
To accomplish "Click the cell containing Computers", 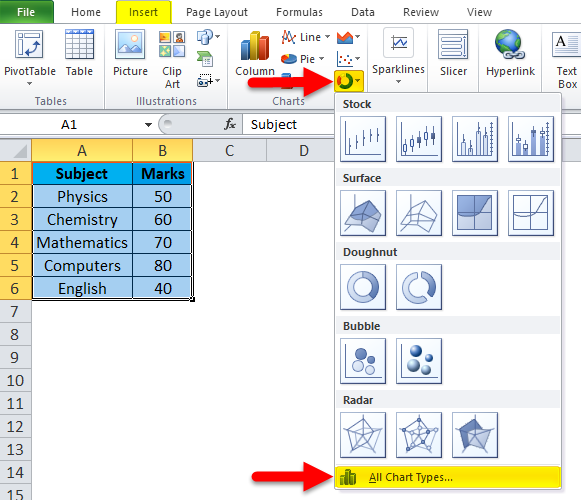I will (x=82, y=265).
